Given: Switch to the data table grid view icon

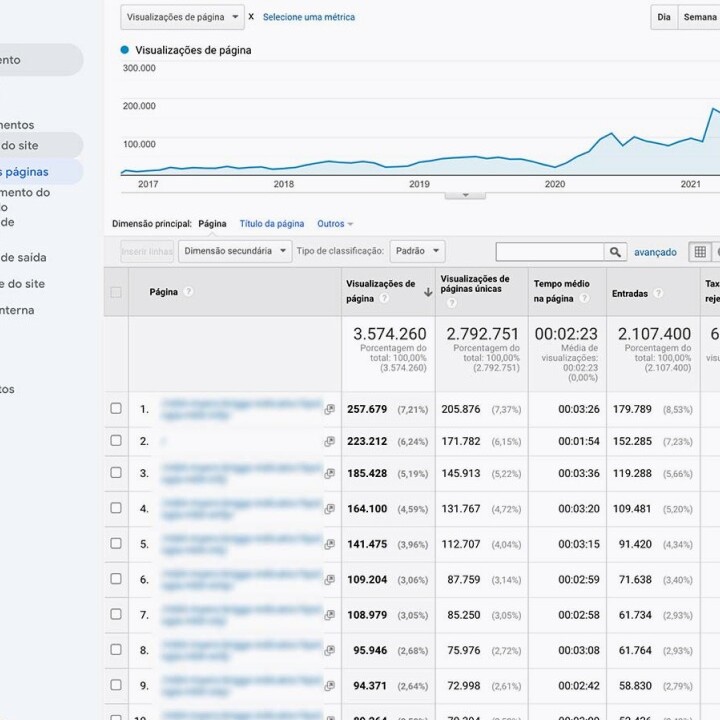Looking at the screenshot, I should (x=700, y=252).
